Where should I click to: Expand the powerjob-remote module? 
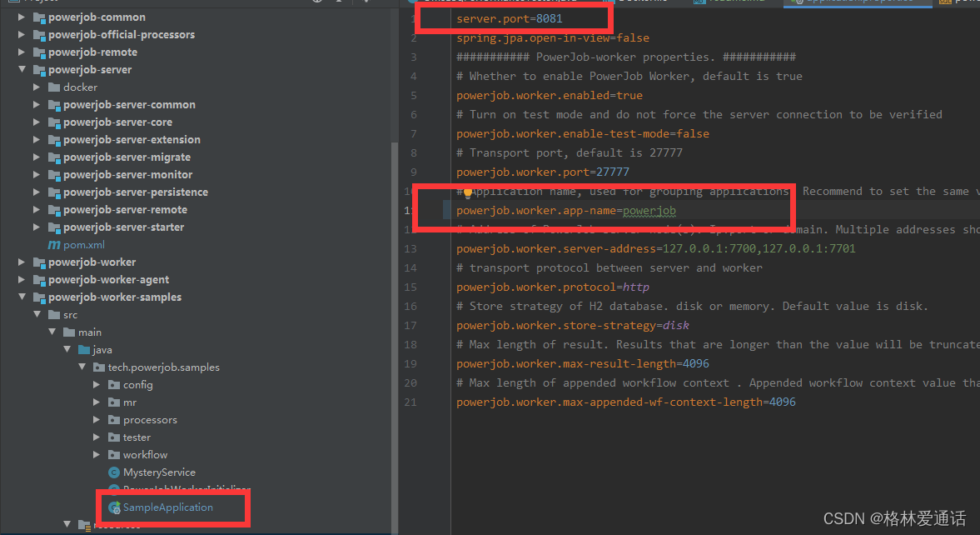(x=22, y=52)
